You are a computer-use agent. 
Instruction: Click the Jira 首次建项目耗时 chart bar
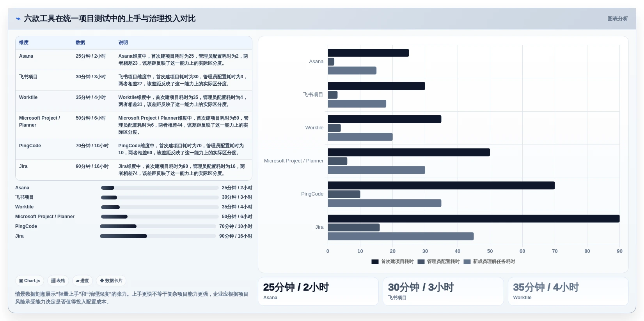point(474,219)
